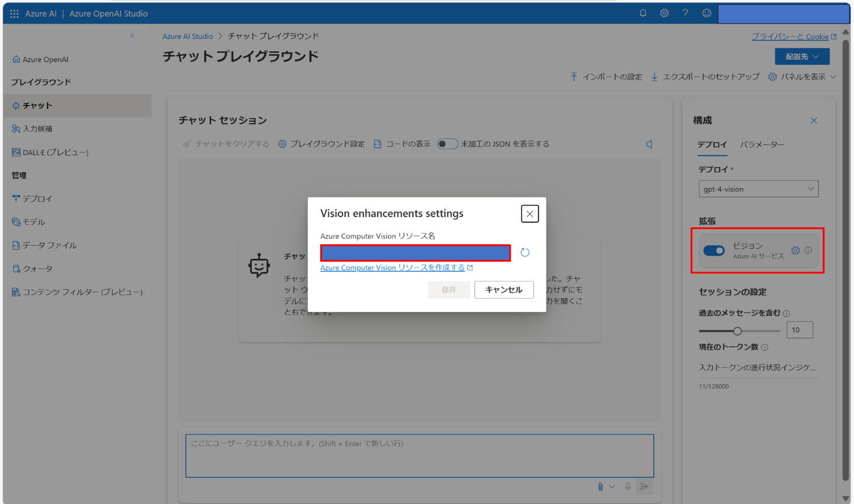The width and height of the screenshot is (854, 504).
Task: Go to Azure OpenAI home
Action: click(x=40, y=59)
